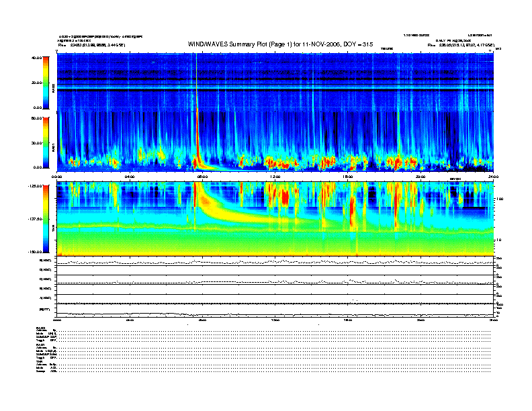Click the 12:00 tick label below RAD1 spectrogram
This screenshot has width=532, height=411.
point(275,177)
